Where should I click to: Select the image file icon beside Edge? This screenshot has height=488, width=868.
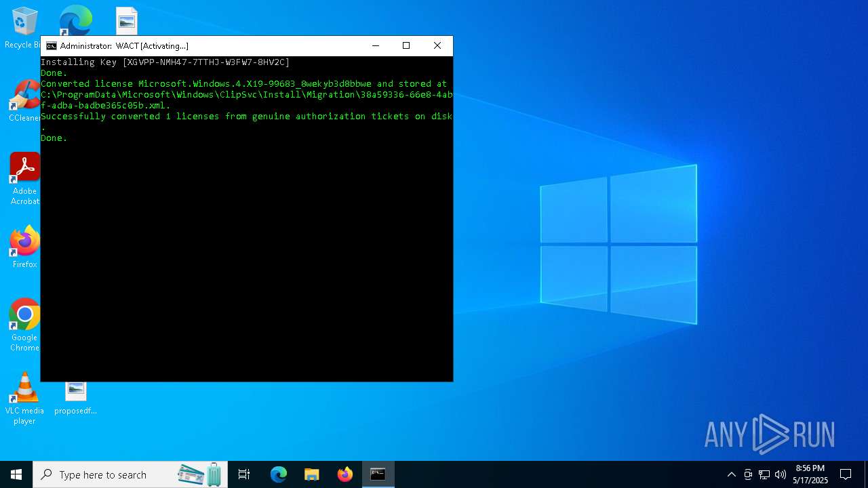pos(126,21)
